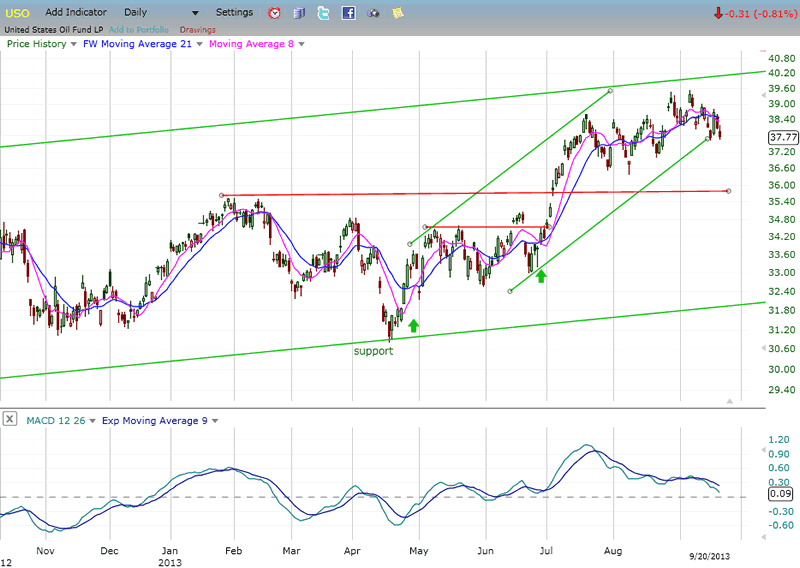The width and height of the screenshot is (800, 568).
Task: Click the USO ticker symbol
Action: pyautogui.click(x=17, y=13)
